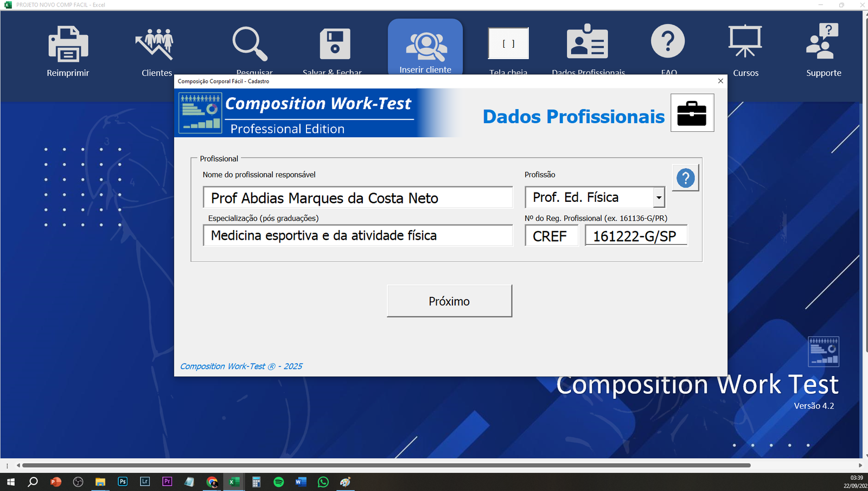Open the FAQ question mark icon
This screenshot has height=491, width=868.
point(668,42)
